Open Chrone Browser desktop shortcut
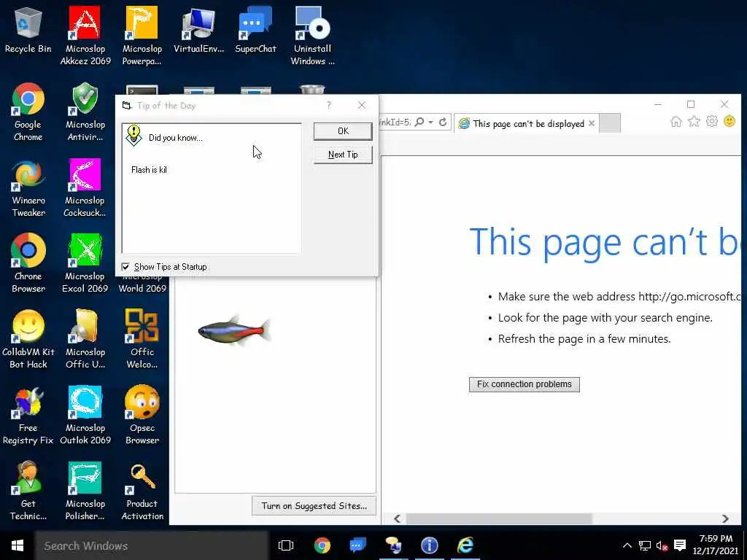The image size is (747, 560). (x=28, y=262)
